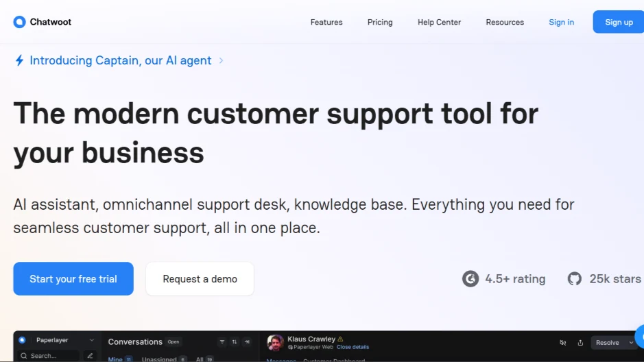This screenshot has height=362, width=644.
Task: Open the Help Center link
Action: pos(439,22)
